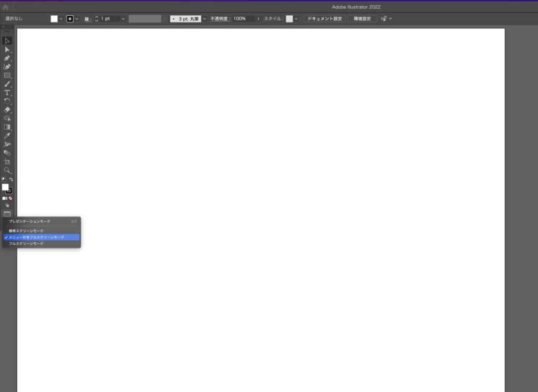Activate the Zoom magnifier tool
The width and height of the screenshot is (538, 392).
coord(7,170)
